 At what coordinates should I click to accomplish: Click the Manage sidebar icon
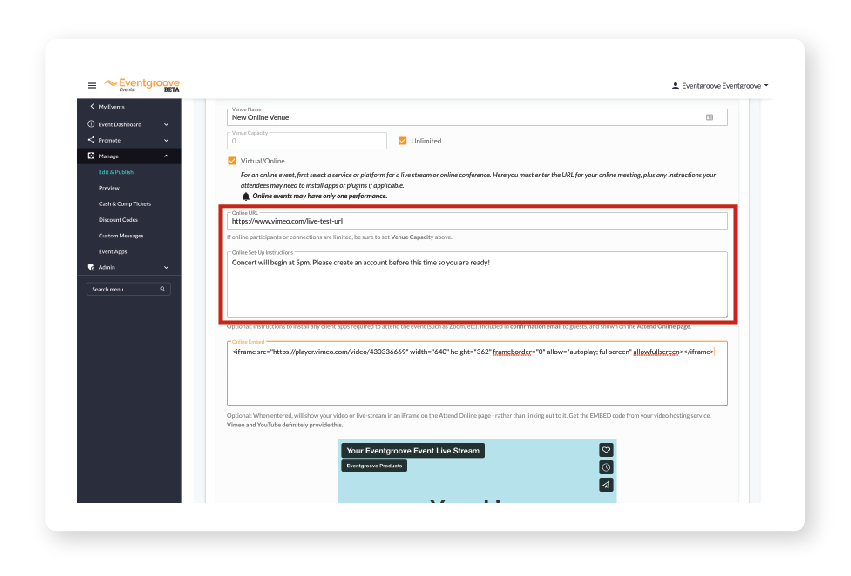(91, 156)
